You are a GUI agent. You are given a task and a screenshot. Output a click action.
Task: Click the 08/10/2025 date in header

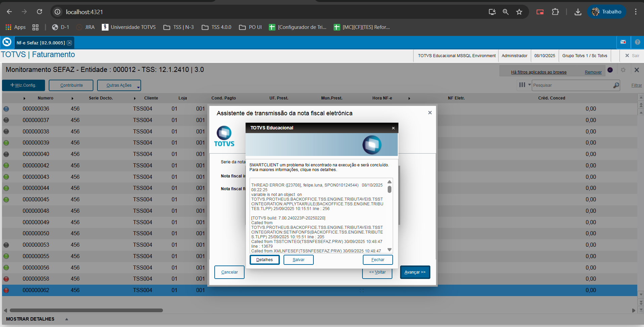(x=545, y=56)
